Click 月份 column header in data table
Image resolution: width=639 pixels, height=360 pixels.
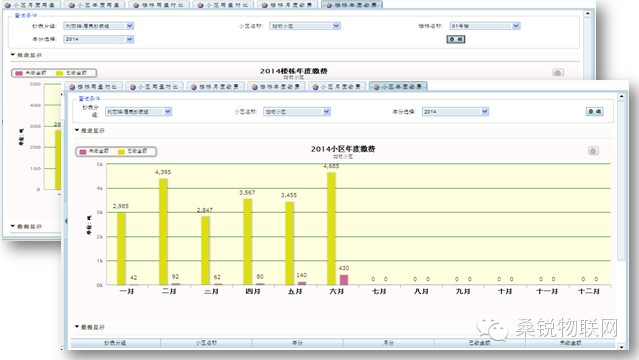pyautogui.click(x=389, y=343)
